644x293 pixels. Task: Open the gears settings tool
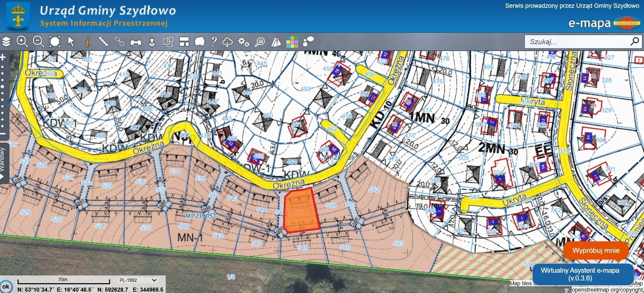(x=243, y=42)
